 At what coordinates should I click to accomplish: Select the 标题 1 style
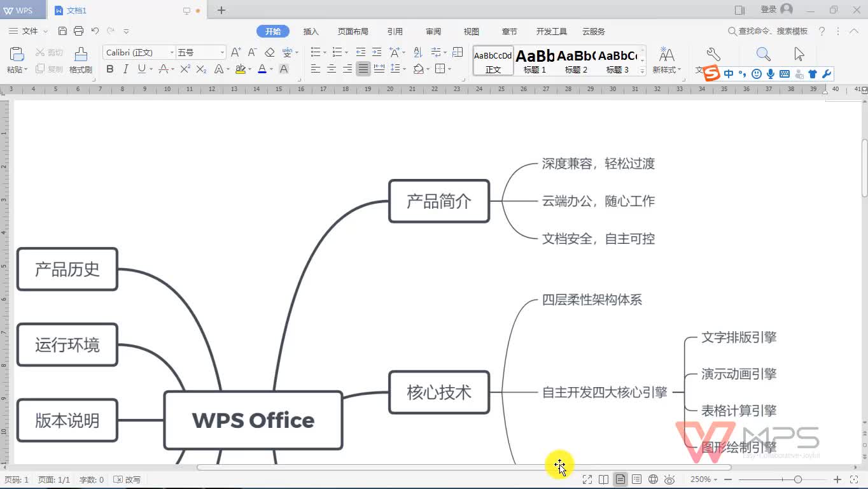(535, 60)
